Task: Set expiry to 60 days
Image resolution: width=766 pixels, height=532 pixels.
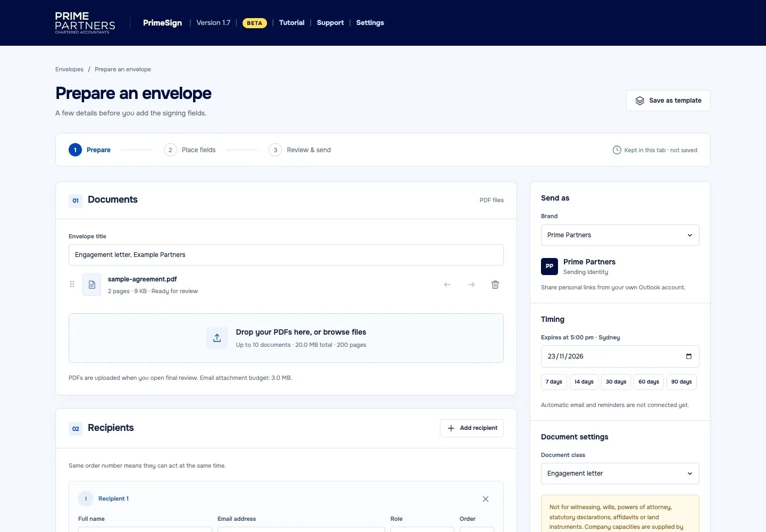Action: pyautogui.click(x=649, y=382)
